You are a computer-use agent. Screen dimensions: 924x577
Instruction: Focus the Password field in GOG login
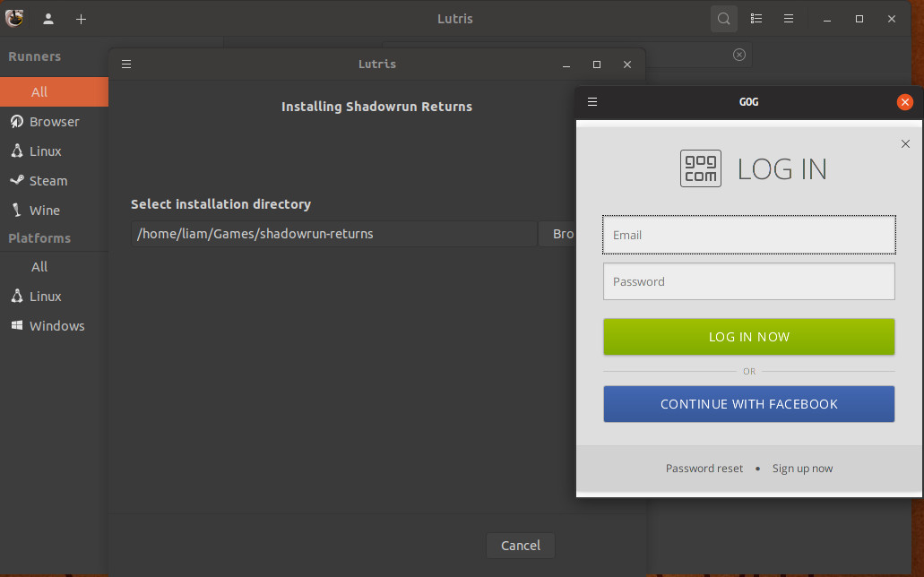[x=749, y=281]
